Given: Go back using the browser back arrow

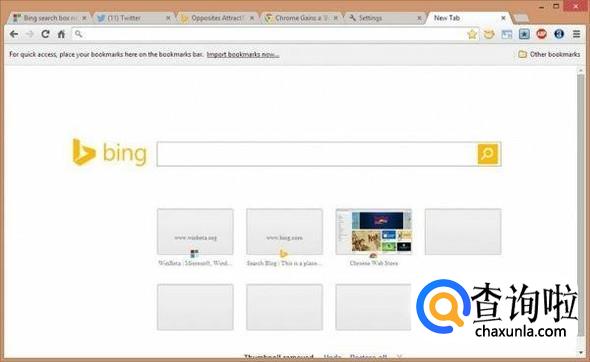Looking at the screenshot, I should tap(14, 34).
